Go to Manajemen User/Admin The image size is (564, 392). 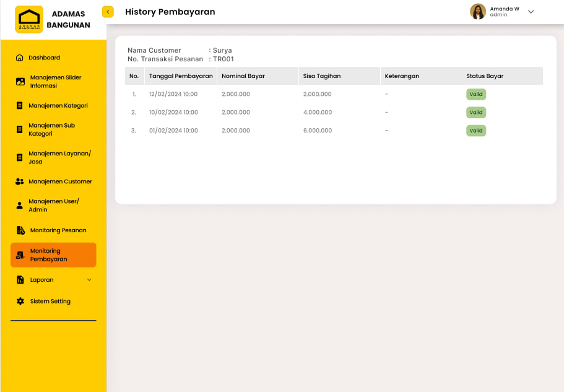tap(54, 206)
